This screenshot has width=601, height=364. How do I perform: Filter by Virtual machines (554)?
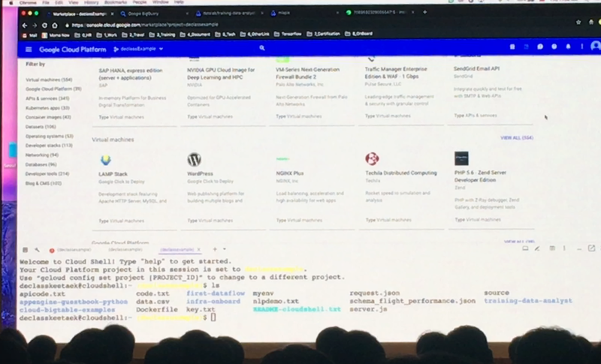click(x=49, y=80)
